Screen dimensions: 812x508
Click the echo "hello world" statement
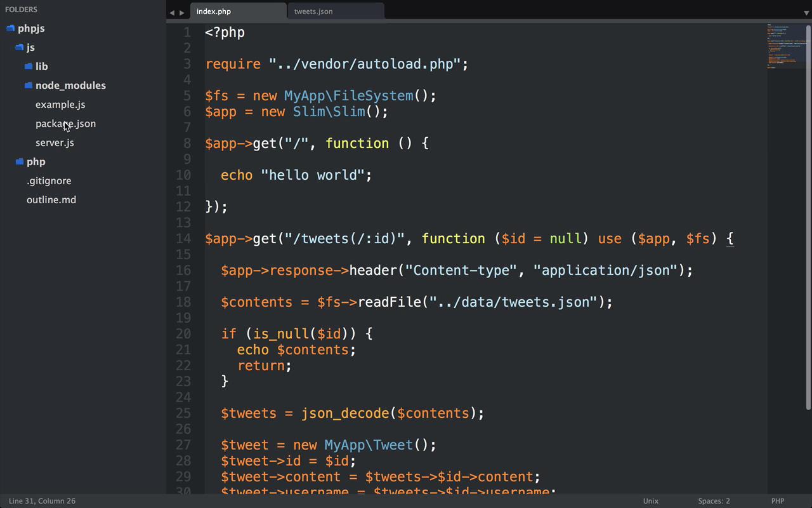point(296,175)
